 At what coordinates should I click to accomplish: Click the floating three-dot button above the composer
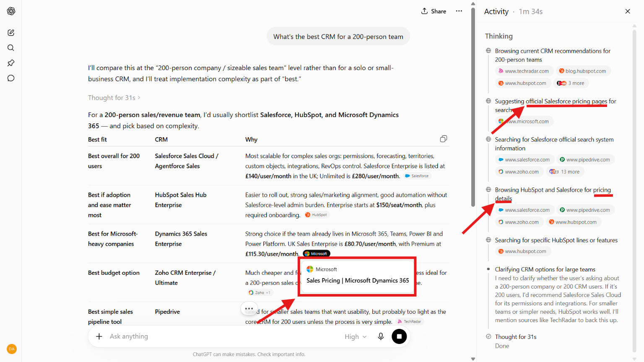[249, 309]
